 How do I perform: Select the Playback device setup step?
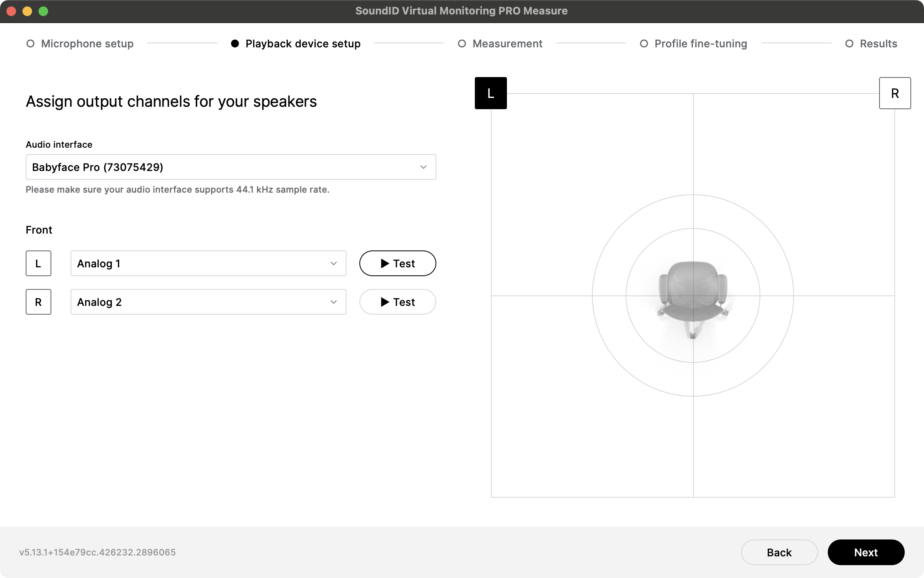(x=303, y=43)
